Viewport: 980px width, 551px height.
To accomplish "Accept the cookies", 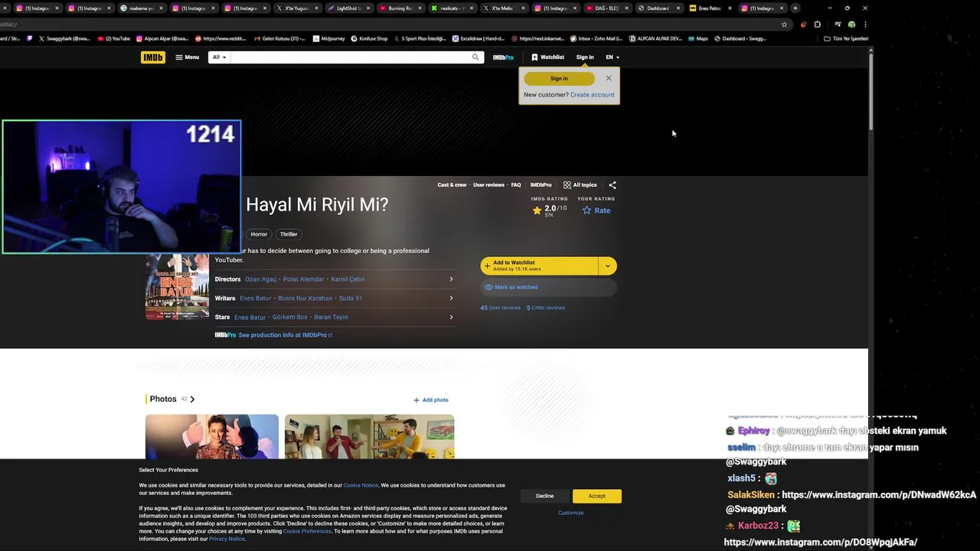I will coord(596,496).
